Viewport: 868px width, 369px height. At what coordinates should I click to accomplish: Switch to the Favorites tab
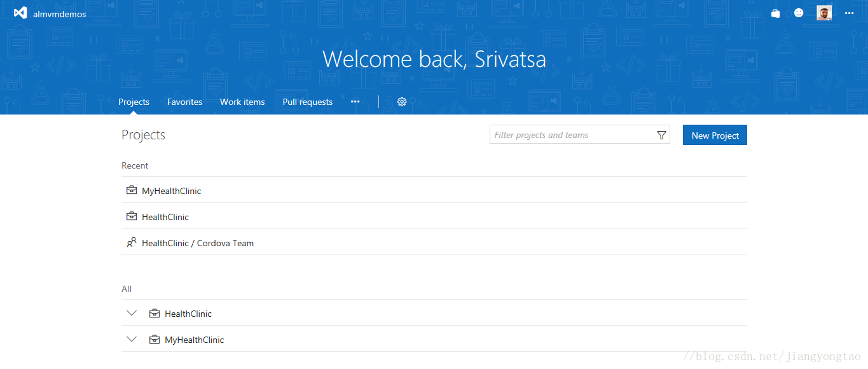(184, 102)
